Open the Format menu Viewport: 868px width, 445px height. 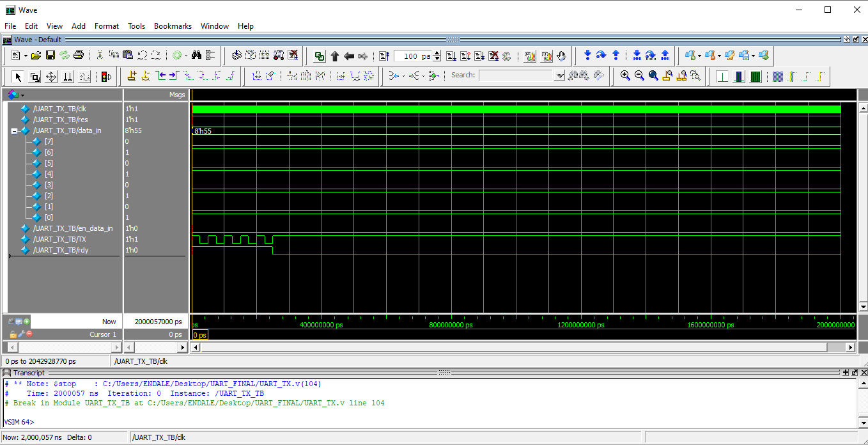[x=107, y=26]
